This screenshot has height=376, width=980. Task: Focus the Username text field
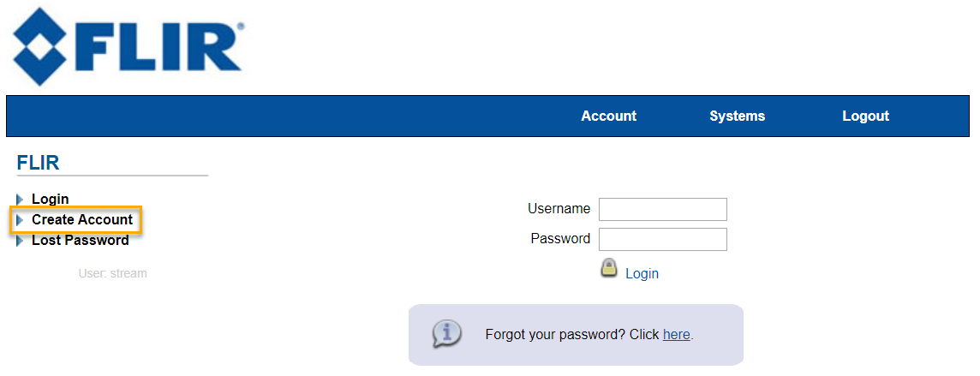tap(662, 209)
